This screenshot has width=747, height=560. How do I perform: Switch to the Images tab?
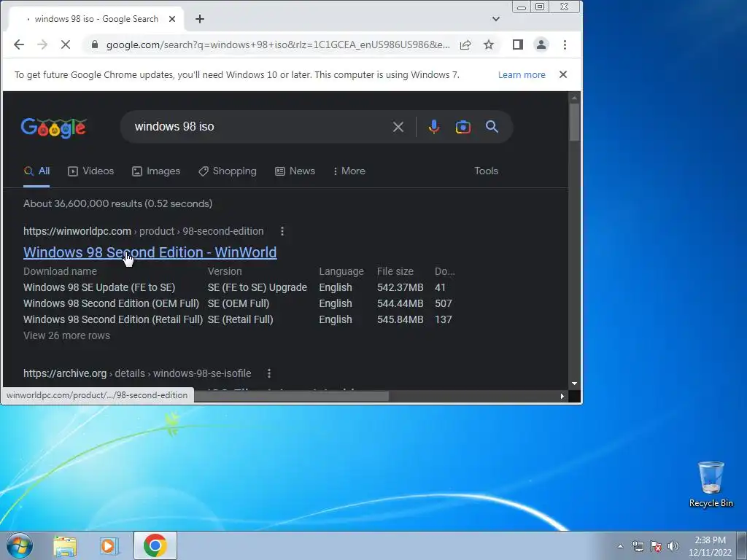pyautogui.click(x=156, y=171)
